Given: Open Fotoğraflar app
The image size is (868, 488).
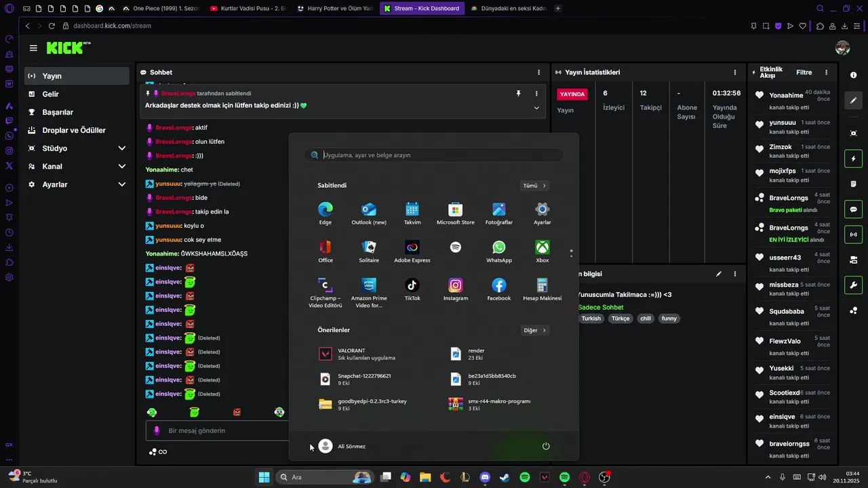Looking at the screenshot, I should click(x=499, y=213).
